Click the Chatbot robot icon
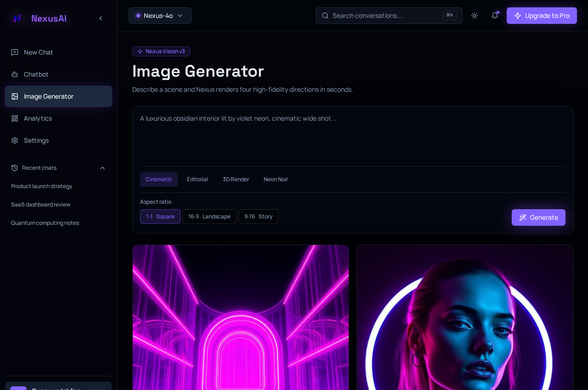 15,74
